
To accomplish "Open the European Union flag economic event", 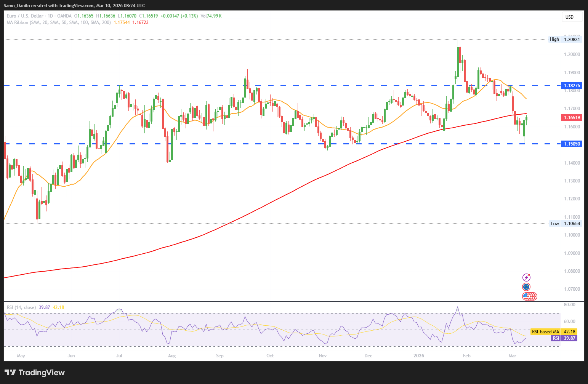I will point(526,287).
